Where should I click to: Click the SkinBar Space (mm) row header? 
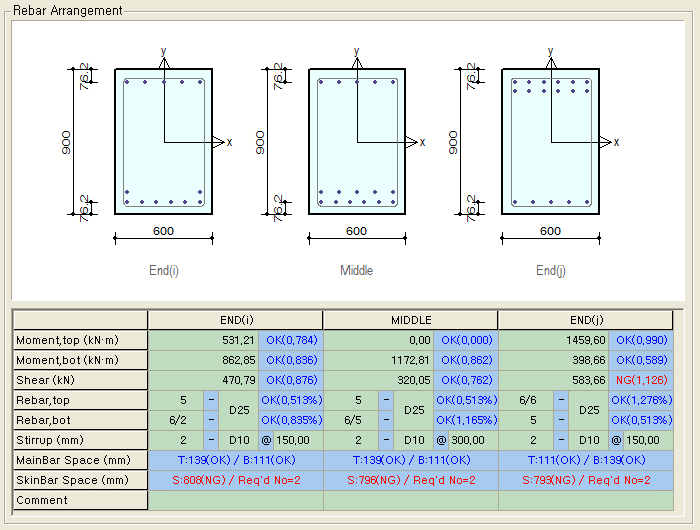point(80,480)
